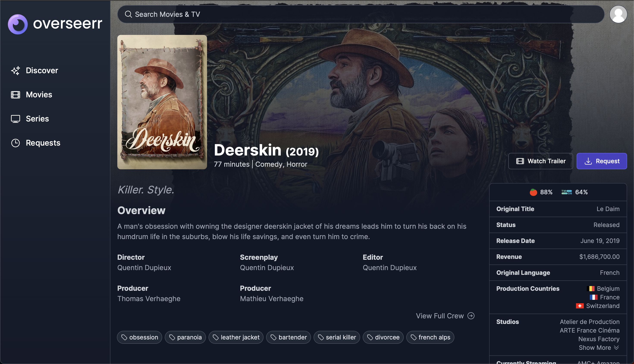Open the paranoia keyword tag
634x364 pixels.
click(185, 337)
